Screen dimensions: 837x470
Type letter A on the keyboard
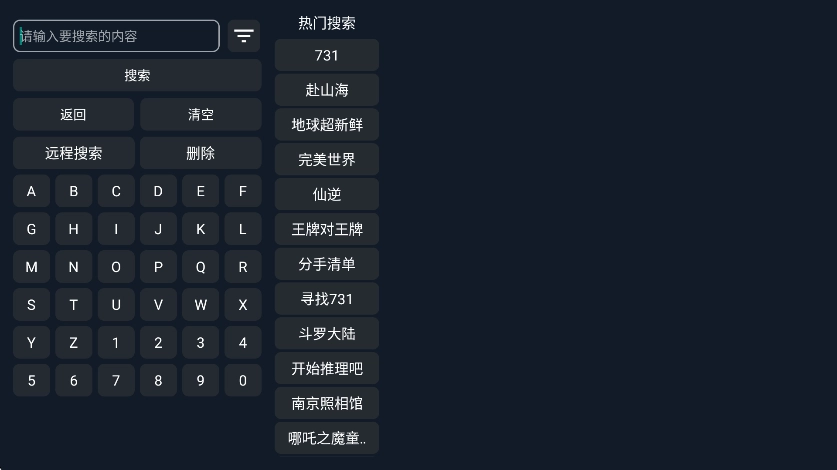pyautogui.click(x=31, y=191)
